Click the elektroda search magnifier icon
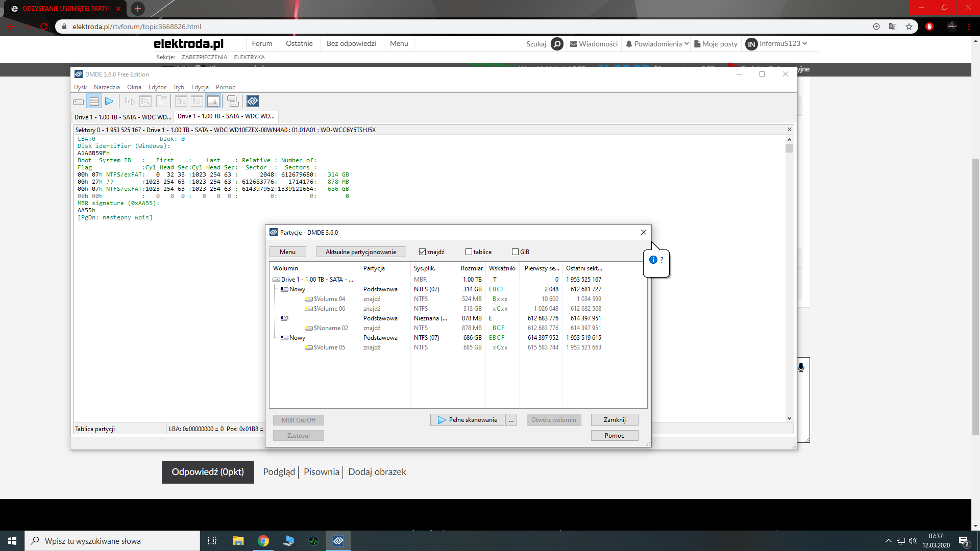 (x=557, y=44)
